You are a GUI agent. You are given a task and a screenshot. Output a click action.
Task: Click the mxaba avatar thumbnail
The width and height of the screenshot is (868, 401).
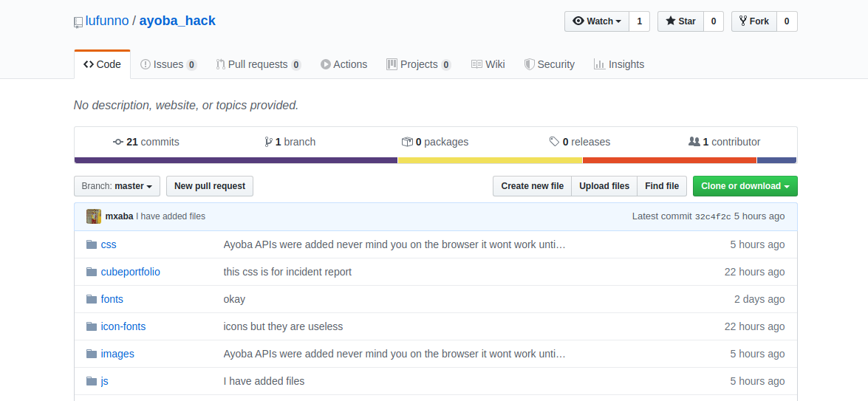(x=94, y=216)
